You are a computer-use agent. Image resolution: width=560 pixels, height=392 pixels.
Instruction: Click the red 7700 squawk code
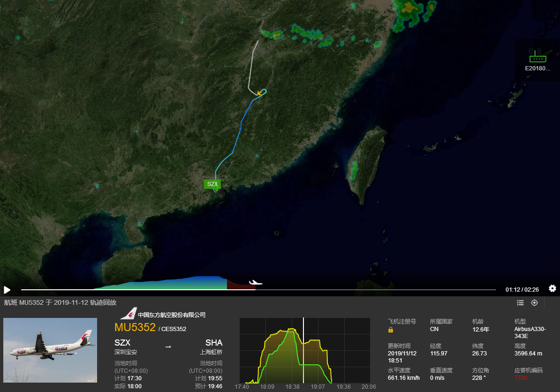tap(521, 378)
